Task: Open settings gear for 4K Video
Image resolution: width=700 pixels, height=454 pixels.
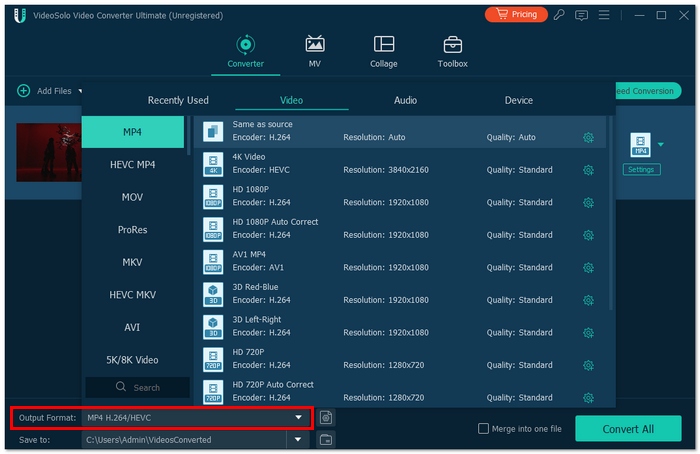Action: 588,170
